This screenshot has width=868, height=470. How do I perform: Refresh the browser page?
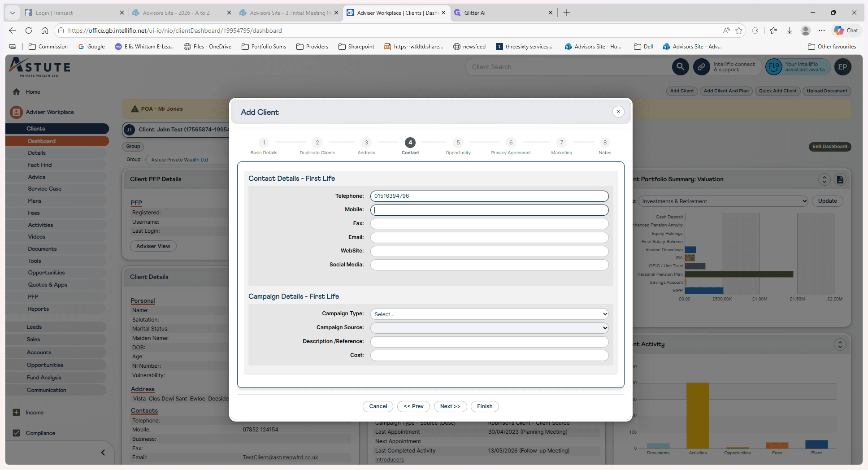(x=29, y=30)
